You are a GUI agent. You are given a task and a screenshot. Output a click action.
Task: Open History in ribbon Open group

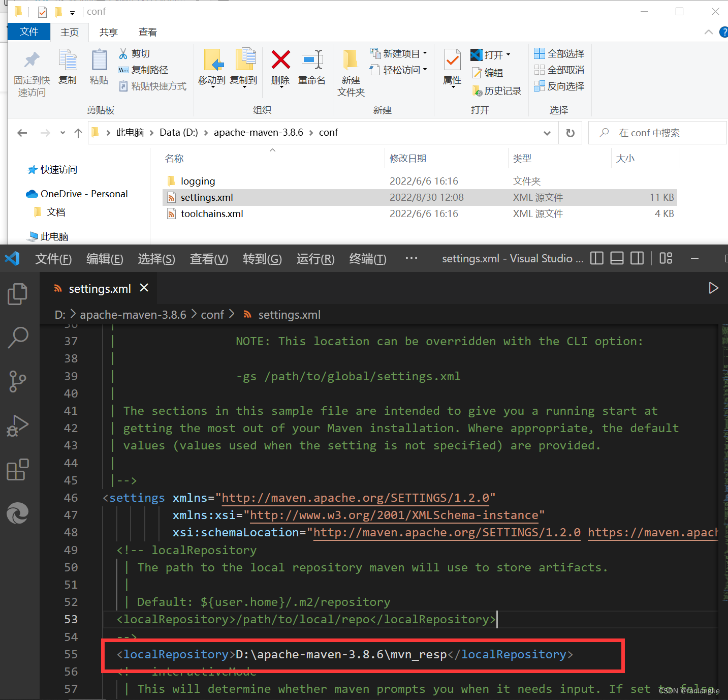point(497,90)
